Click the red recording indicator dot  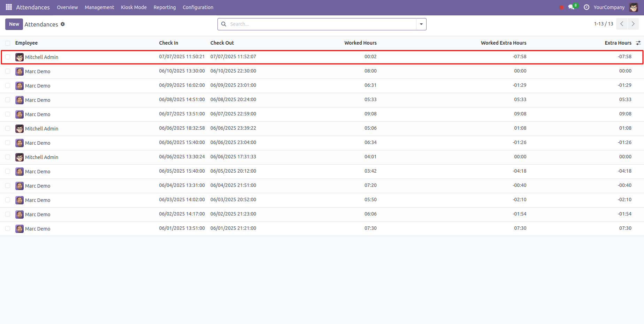click(561, 7)
